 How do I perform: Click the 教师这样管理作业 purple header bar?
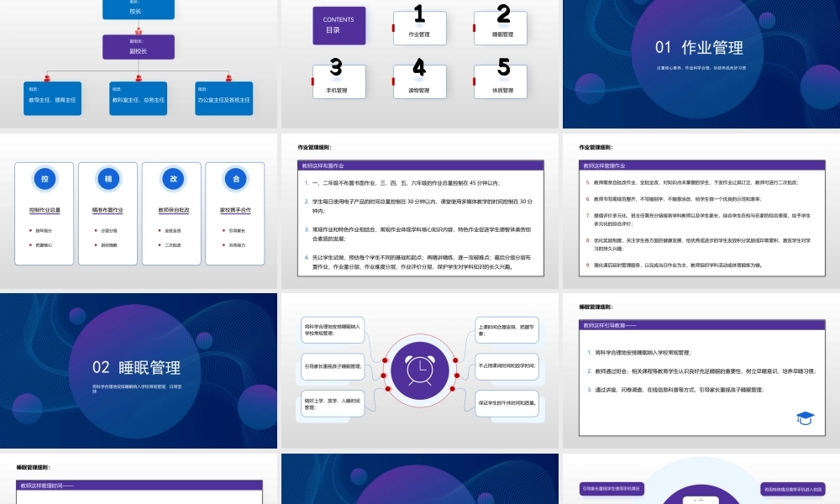pyautogui.click(x=701, y=165)
